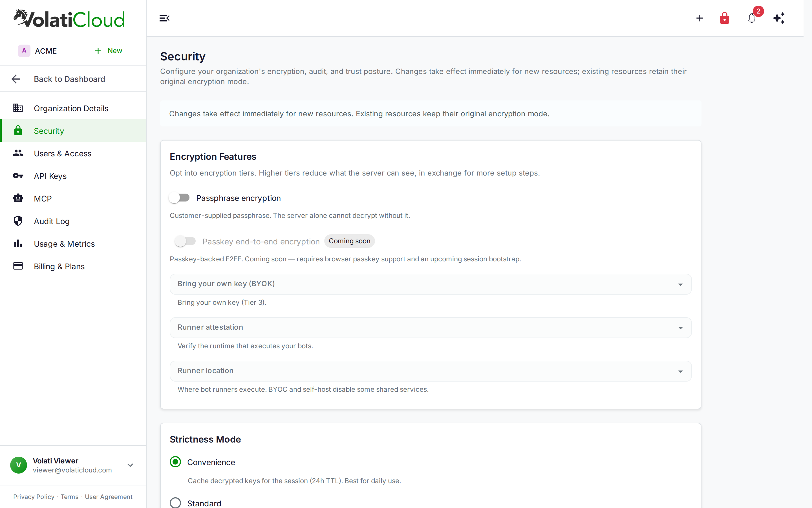Open the red lock icon in the top bar
The height and width of the screenshot is (508, 812).
[724, 18]
